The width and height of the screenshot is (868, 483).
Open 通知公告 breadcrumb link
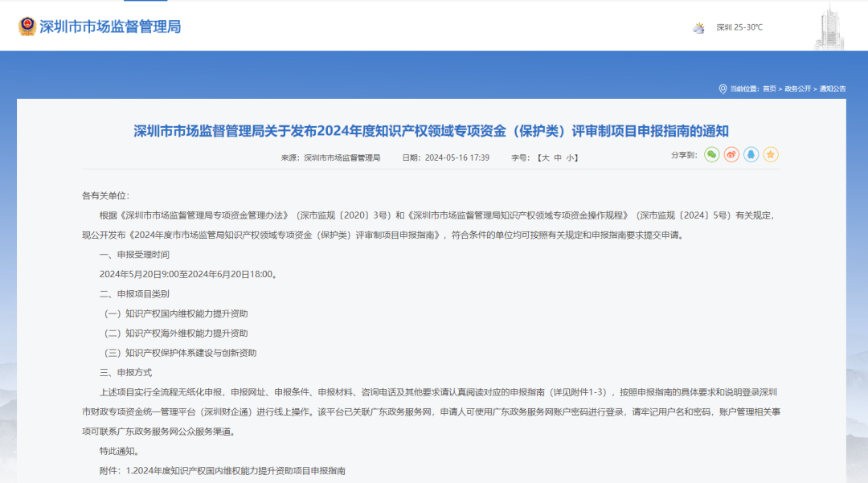pos(833,88)
